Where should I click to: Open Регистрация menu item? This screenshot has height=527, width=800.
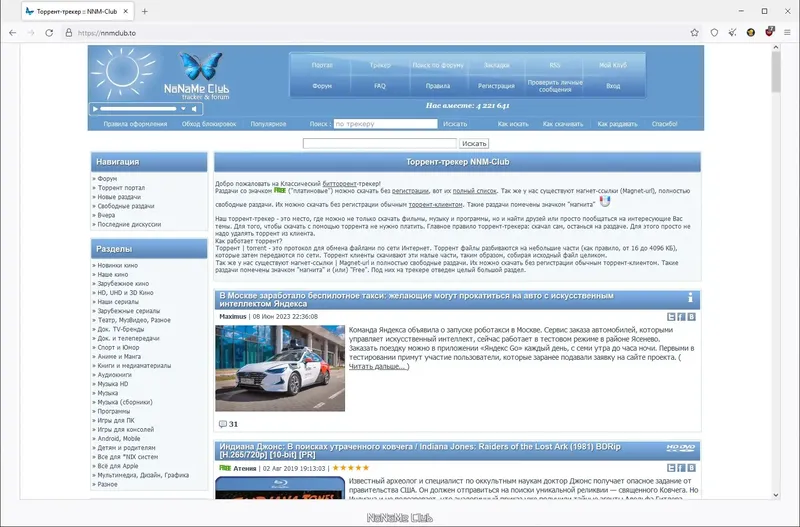(x=496, y=86)
